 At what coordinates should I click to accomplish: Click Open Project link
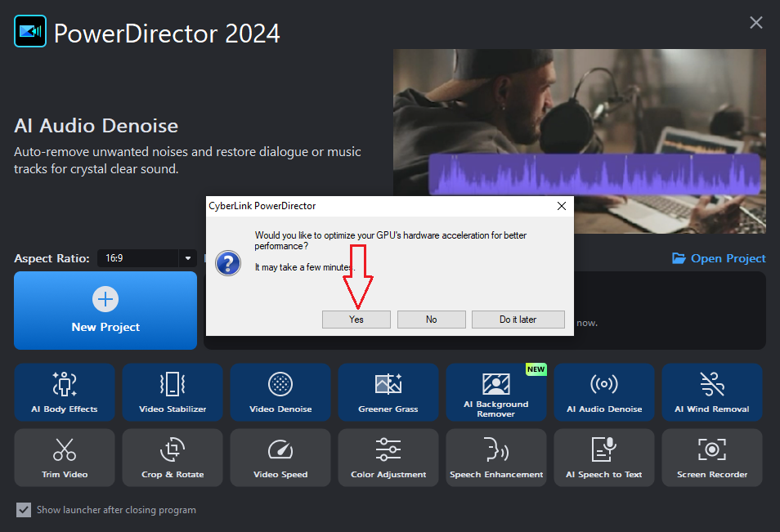[719, 258]
